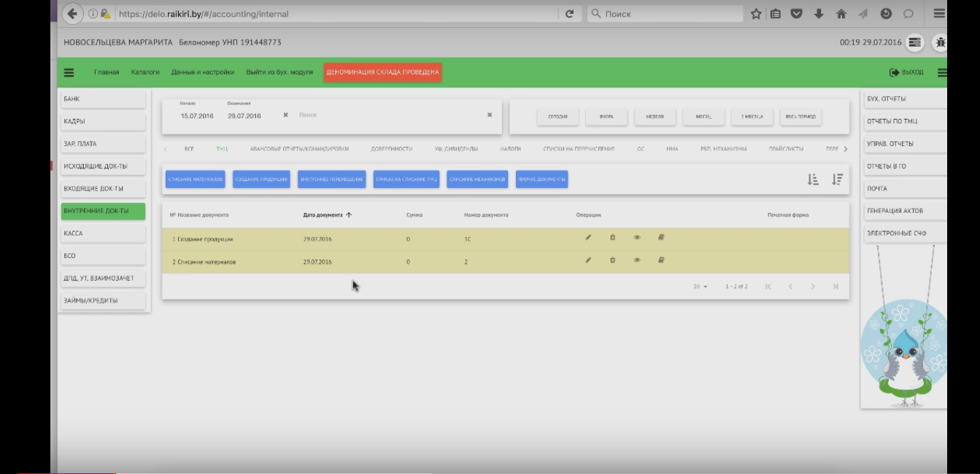The image size is (980, 474).
Task: Open postings icon for Создание продукции row
Action: pyautogui.click(x=661, y=238)
